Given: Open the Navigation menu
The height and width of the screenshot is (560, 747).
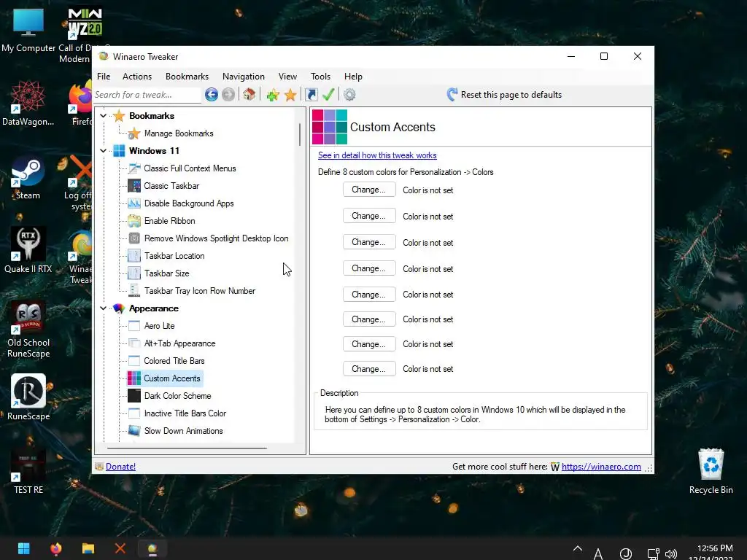Looking at the screenshot, I should click(x=244, y=76).
